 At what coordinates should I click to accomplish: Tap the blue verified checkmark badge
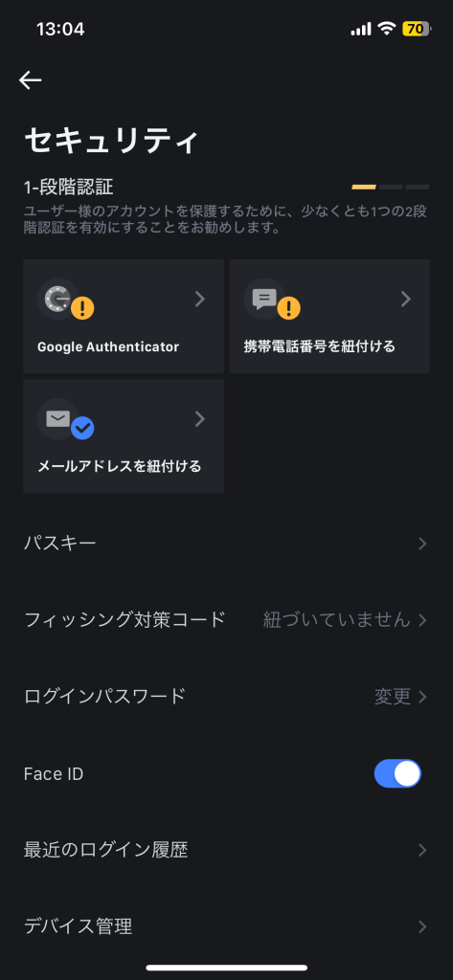pos(82,428)
